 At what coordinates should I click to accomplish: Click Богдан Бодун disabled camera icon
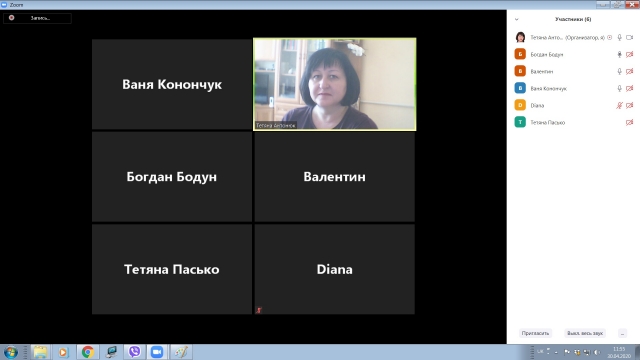point(629,54)
